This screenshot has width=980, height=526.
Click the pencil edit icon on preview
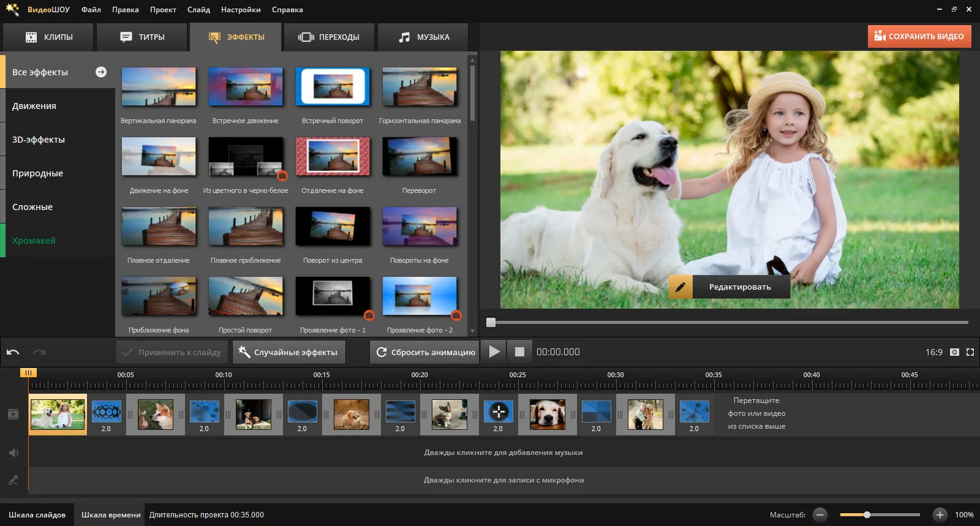tap(680, 287)
